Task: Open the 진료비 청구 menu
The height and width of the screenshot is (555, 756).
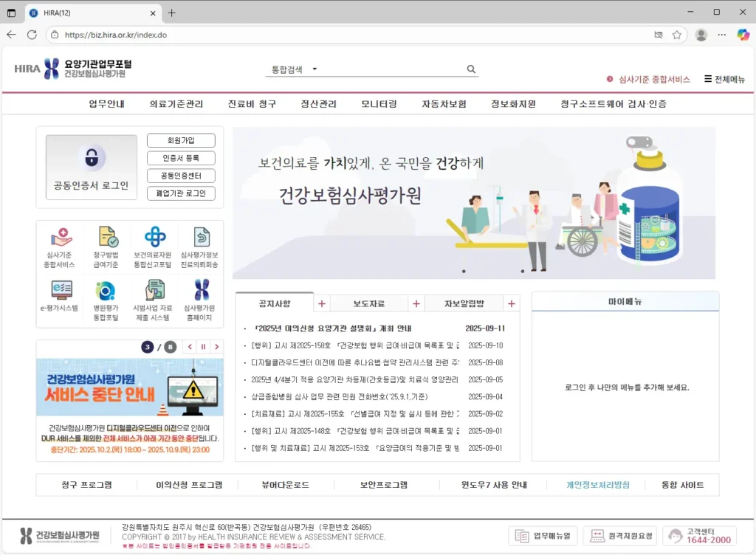Action: tap(252, 104)
